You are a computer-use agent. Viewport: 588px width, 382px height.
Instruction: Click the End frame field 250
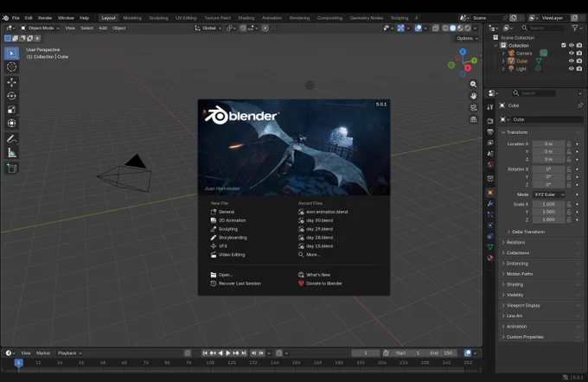(x=441, y=353)
